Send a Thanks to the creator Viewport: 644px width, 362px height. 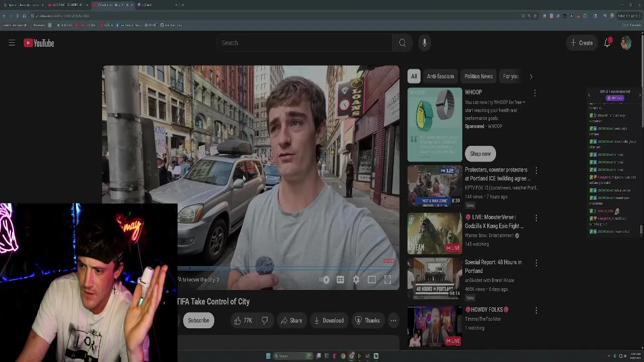click(x=367, y=320)
